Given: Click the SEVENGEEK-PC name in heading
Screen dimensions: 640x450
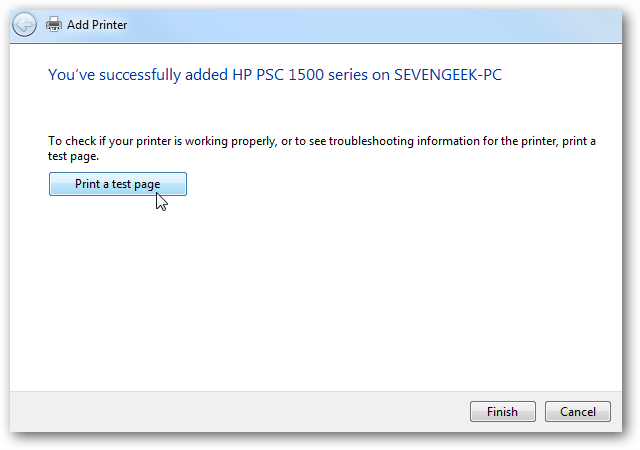Looking at the screenshot, I should click(448, 75).
